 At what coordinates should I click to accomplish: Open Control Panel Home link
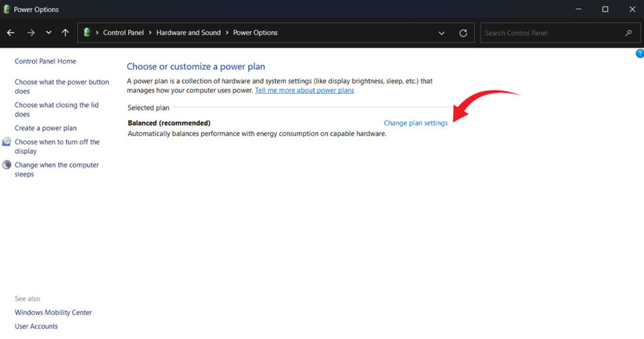(x=45, y=61)
